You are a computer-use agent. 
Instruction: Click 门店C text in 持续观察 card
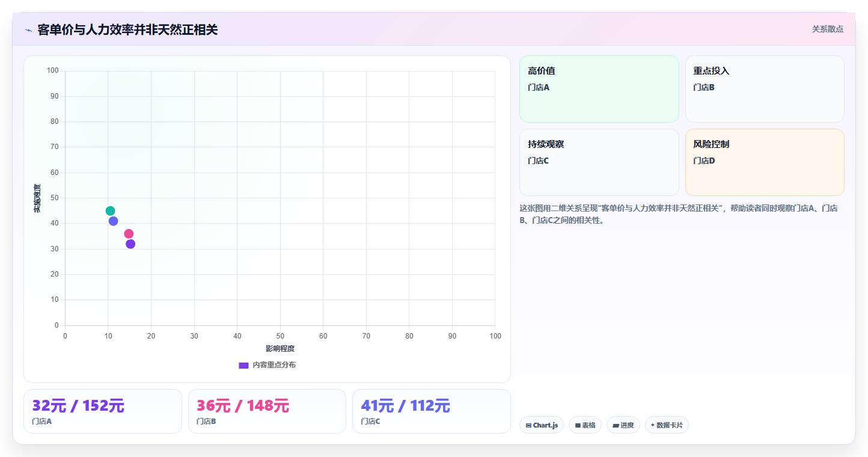click(539, 161)
